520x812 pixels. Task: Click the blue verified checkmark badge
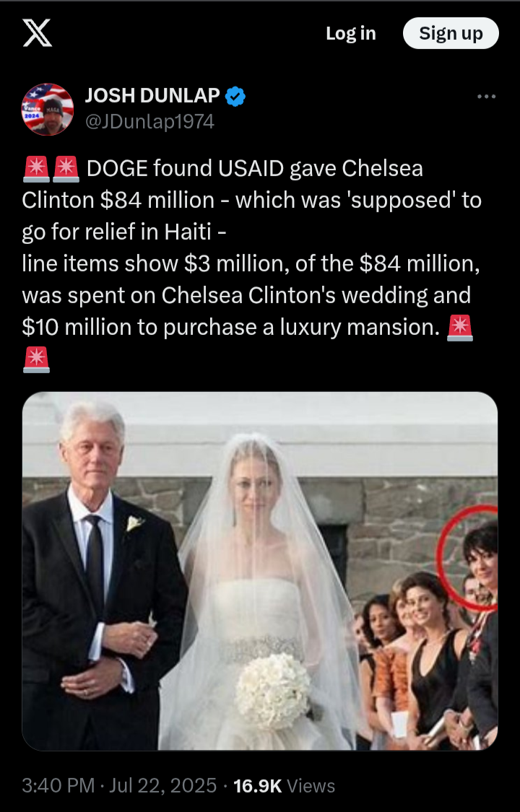tap(235, 96)
